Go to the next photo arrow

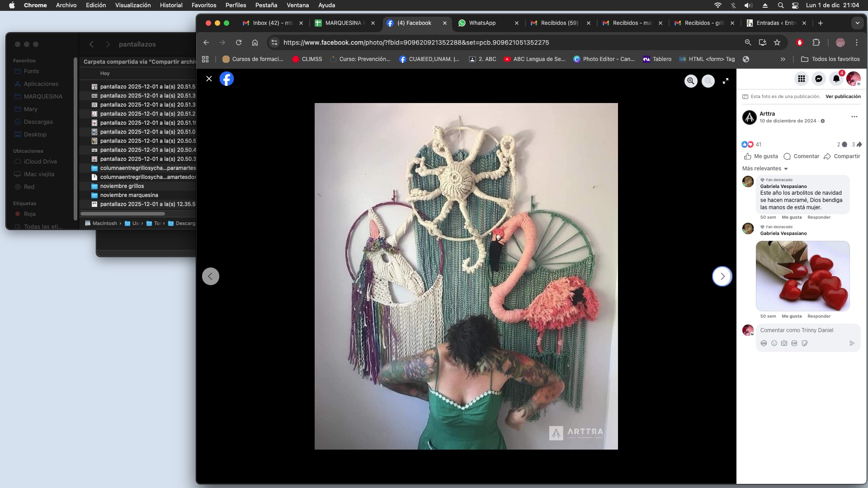722,276
